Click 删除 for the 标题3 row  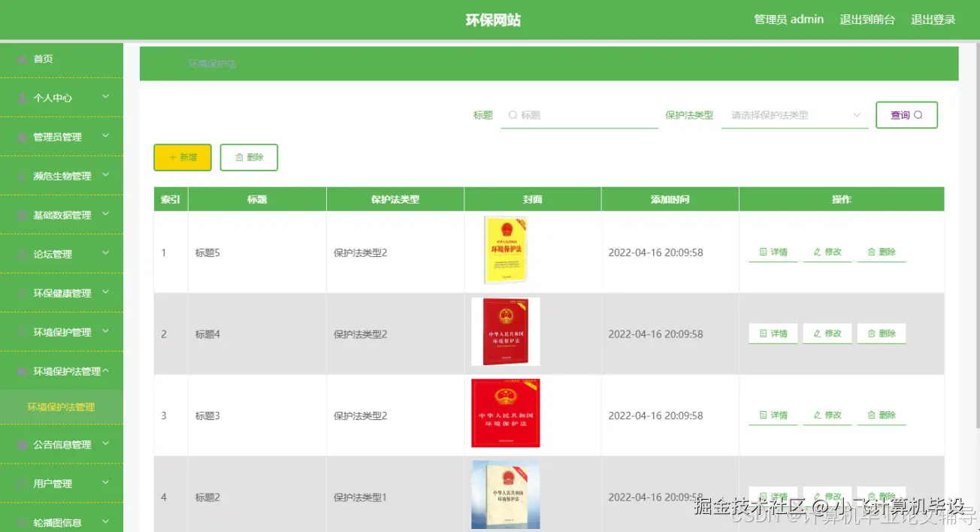coord(882,415)
